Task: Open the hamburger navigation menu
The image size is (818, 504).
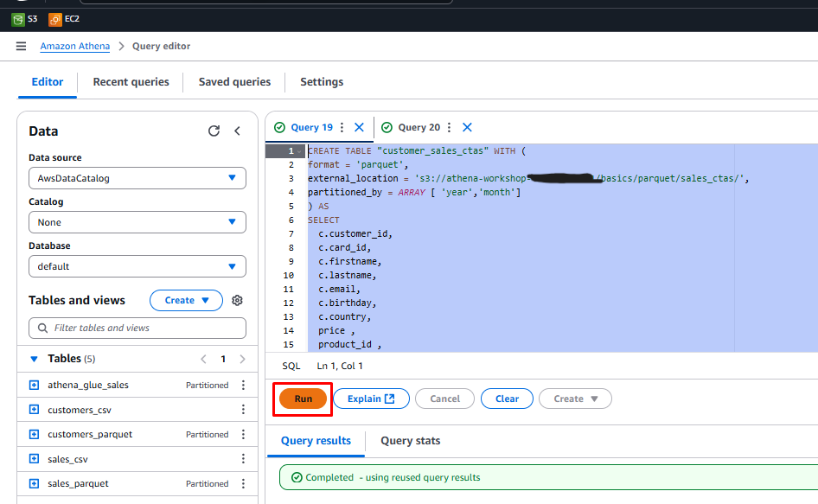Action: pyautogui.click(x=21, y=47)
